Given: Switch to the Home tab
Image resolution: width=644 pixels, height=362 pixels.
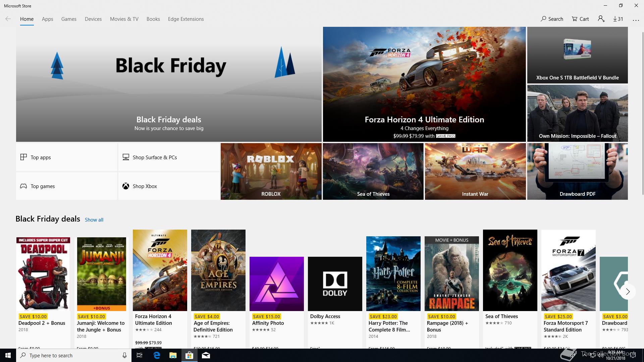Looking at the screenshot, I should coord(27,19).
